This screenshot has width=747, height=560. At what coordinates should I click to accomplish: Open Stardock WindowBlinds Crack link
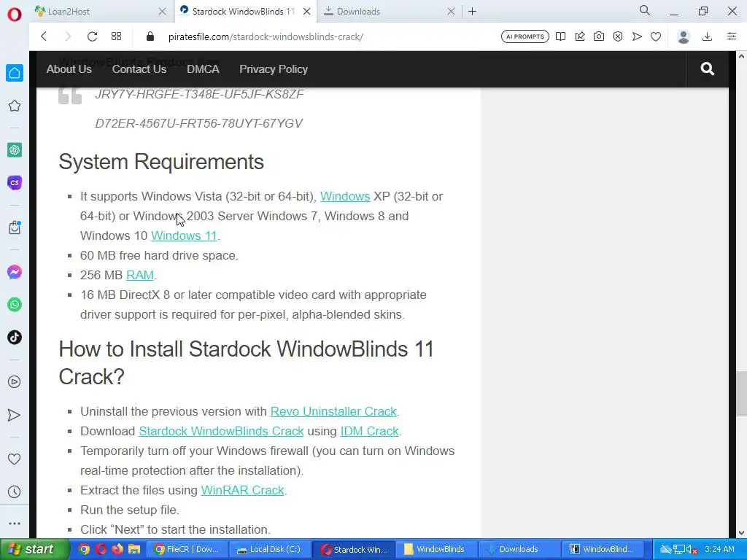[x=221, y=431]
